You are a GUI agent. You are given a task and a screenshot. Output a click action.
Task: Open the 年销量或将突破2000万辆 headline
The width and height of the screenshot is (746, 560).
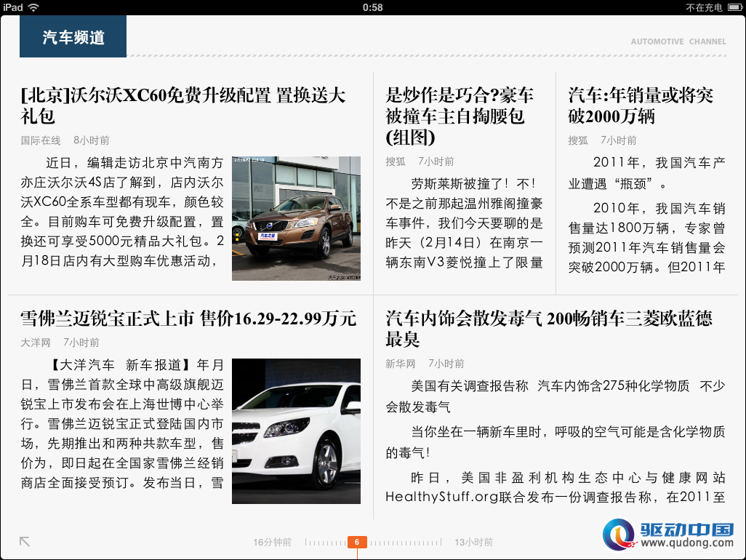point(641,105)
